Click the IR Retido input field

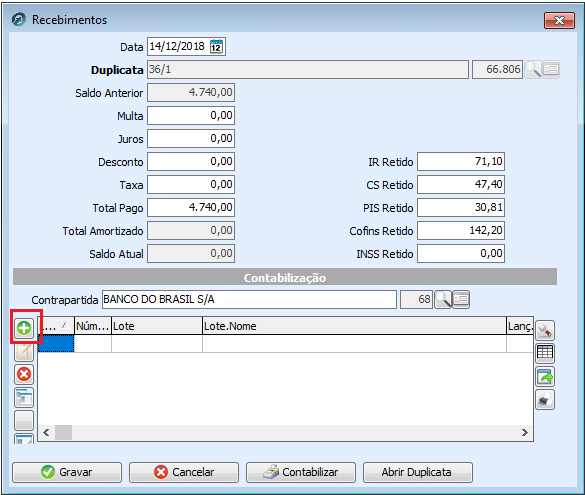[x=461, y=162]
